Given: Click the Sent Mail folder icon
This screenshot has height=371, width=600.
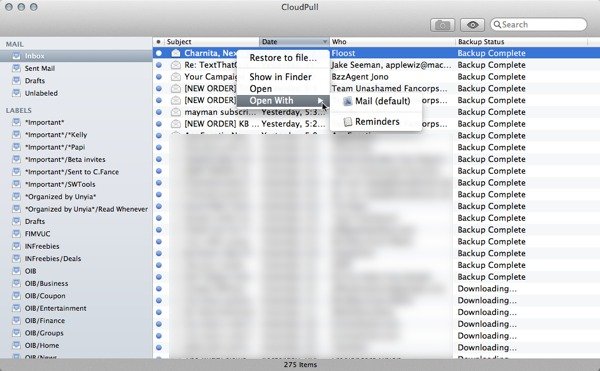Looking at the screenshot, I should [16, 68].
